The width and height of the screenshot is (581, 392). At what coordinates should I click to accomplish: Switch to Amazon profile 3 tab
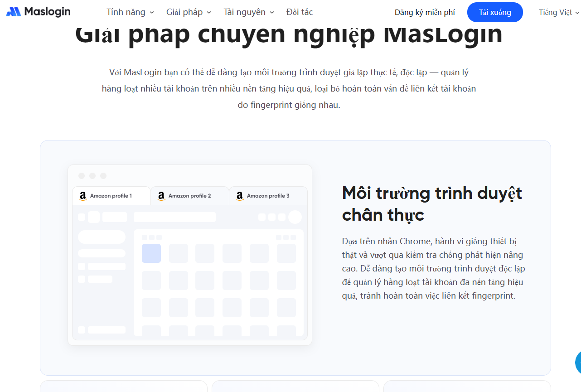pos(268,196)
